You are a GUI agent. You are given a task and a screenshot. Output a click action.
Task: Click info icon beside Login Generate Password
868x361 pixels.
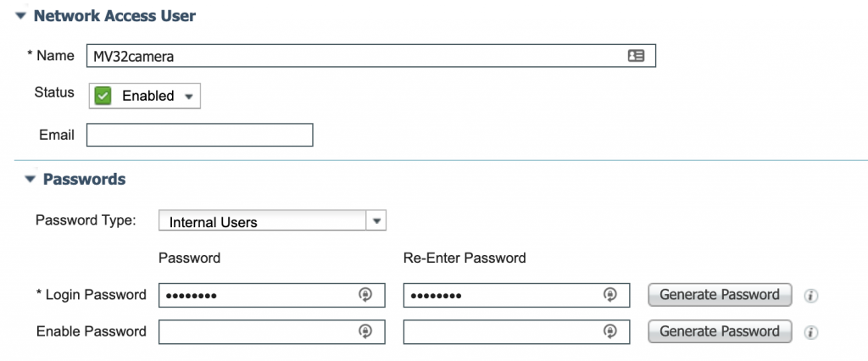810,296
